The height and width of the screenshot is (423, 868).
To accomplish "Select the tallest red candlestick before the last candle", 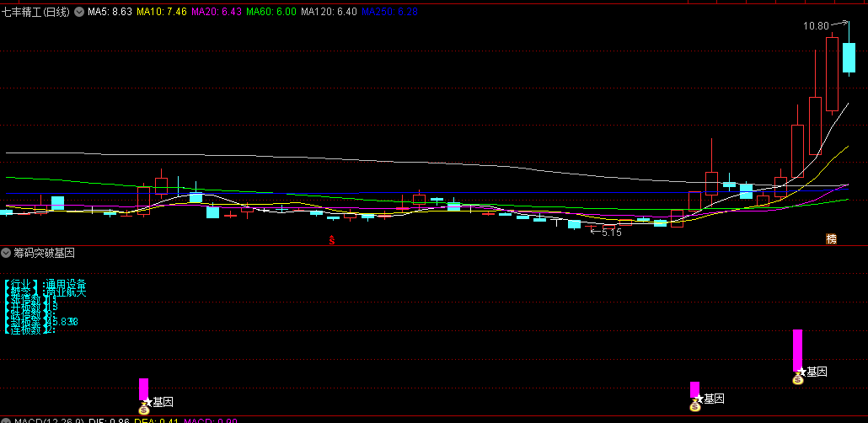I will [x=832, y=74].
